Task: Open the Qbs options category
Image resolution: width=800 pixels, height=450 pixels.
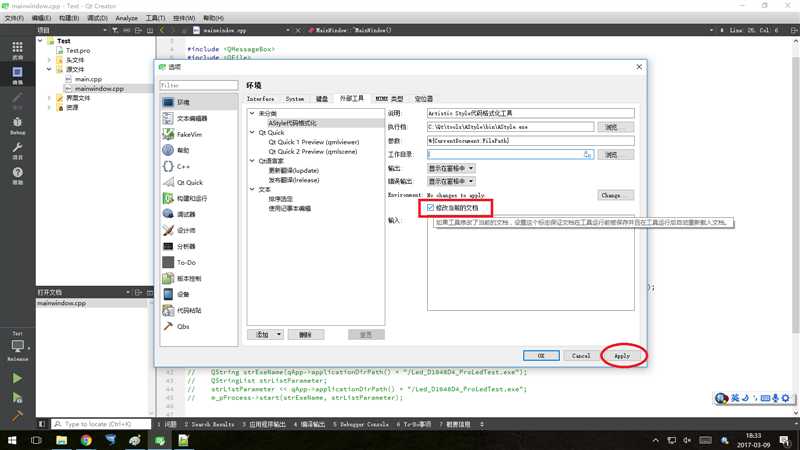Action: 198,327
